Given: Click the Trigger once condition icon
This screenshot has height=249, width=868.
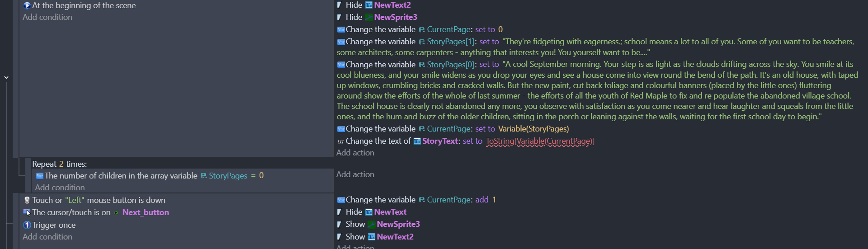Looking at the screenshot, I should (27, 225).
